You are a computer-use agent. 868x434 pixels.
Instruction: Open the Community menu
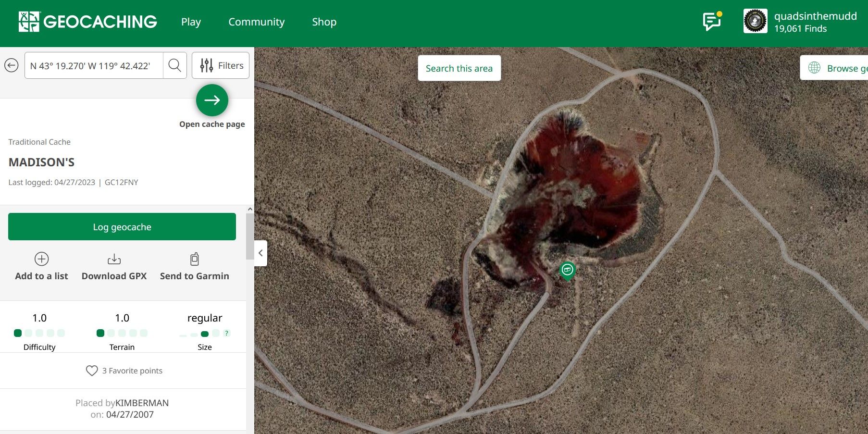256,22
